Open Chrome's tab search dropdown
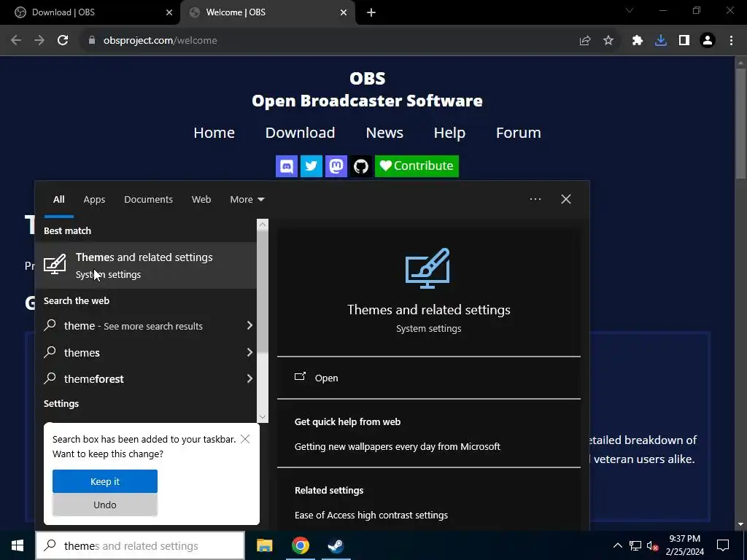This screenshot has height=560, width=747. (x=630, y=10)
